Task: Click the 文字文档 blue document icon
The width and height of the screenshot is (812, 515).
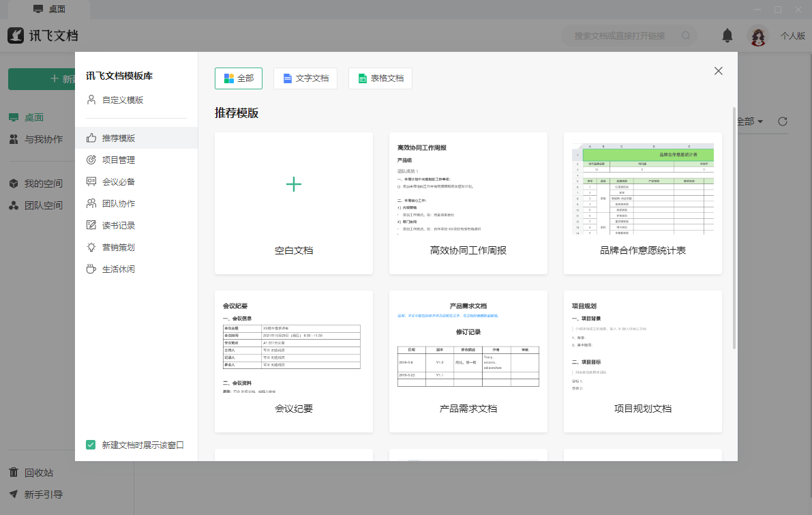Action: 288,78
